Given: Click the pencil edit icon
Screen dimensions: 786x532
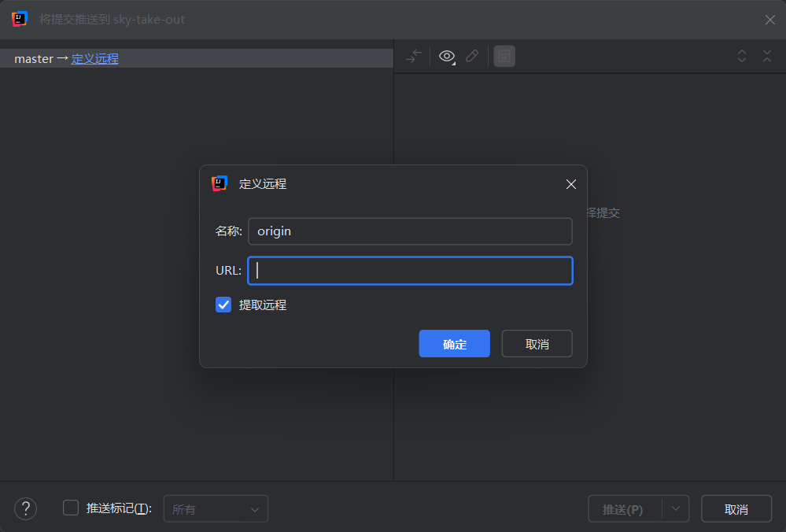Looking at the screenshot, I should (472, 56).
